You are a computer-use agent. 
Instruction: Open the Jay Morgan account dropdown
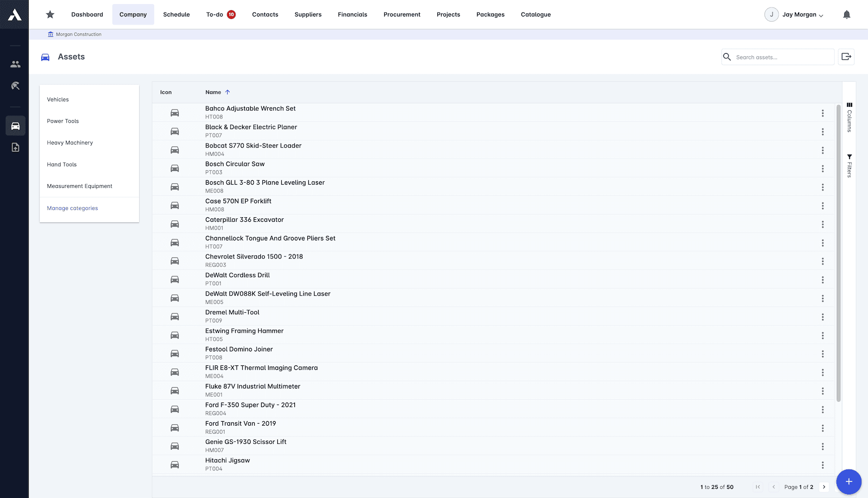795,15
